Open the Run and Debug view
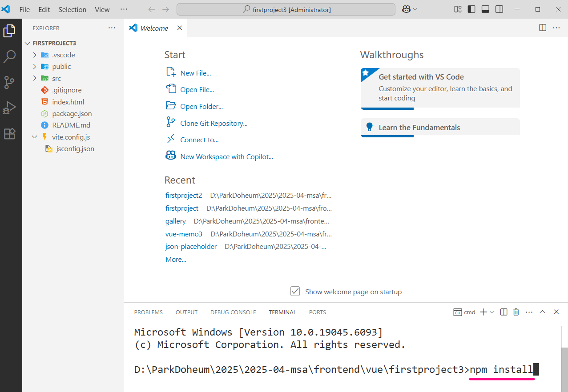Image resolution: width=568 pixels, height=392 pixels. [9, 108]
